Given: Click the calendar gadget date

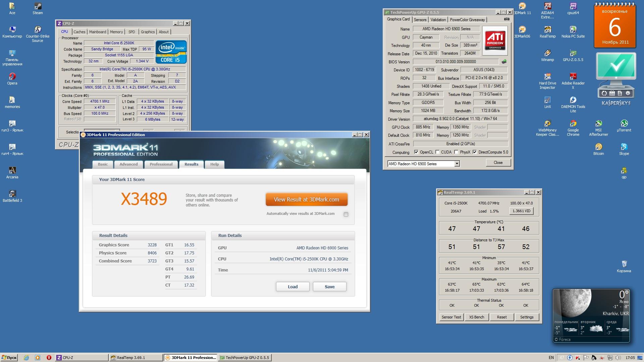Looking at the screenshot, I should [x=614, y=27].
